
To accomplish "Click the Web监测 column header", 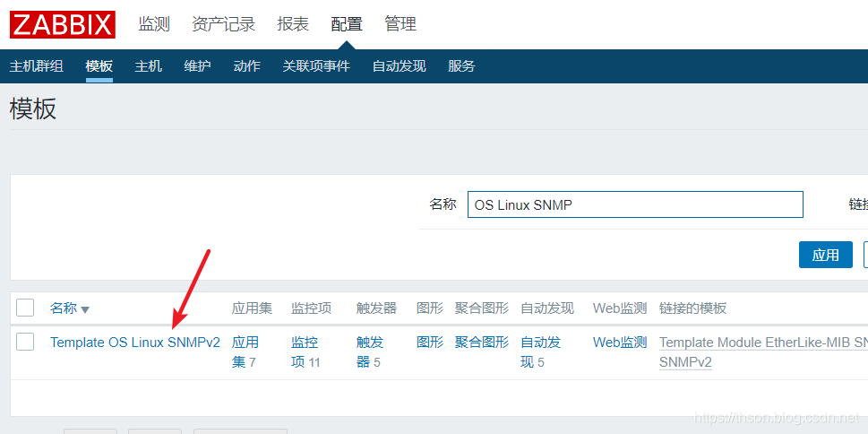I will 620,308.
